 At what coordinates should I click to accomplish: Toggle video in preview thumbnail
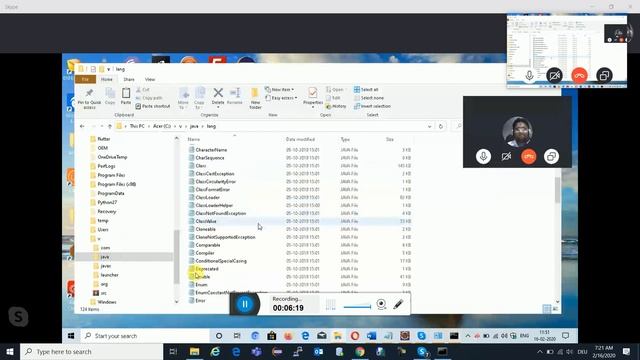pyautogui.click(x=554, y=76)
